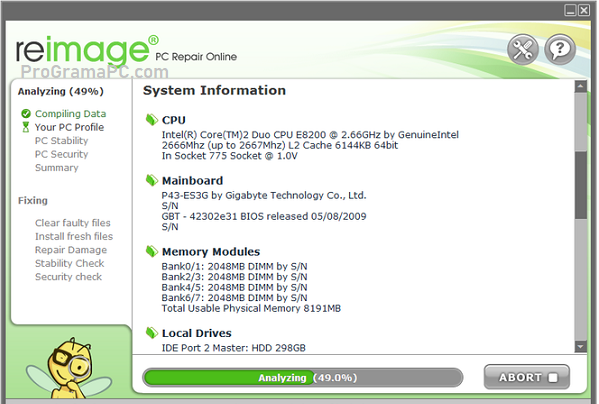This screenshot has width=599, height=404.
Task: Select Your PC Profile step
Action: [x=69, y=127]
